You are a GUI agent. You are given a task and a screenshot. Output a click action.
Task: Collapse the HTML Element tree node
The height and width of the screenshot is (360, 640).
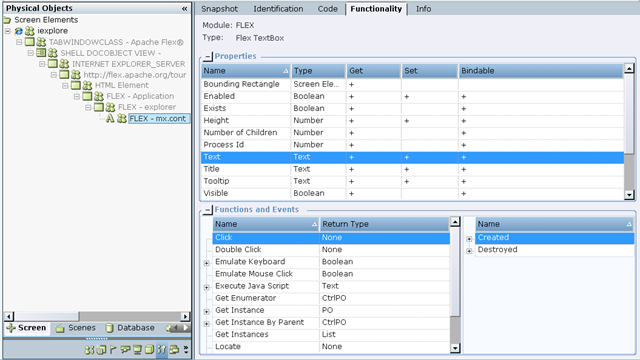[65, 85]
